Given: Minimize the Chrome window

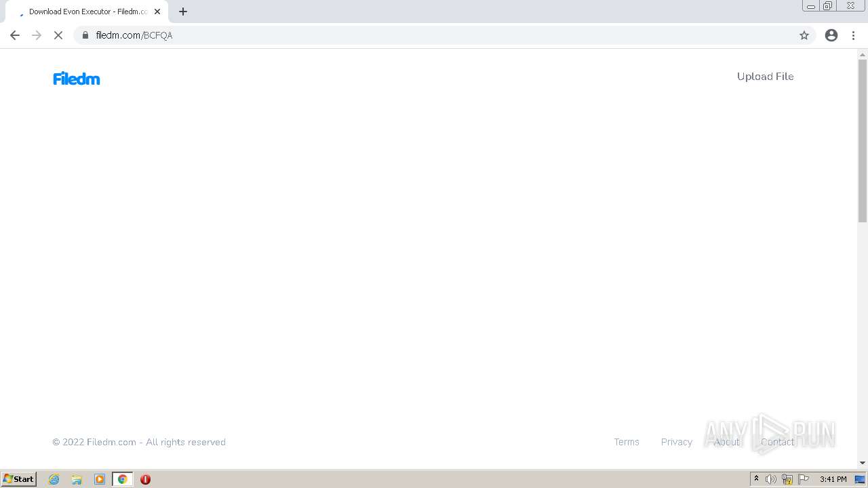Looking at the screenshot, I should tap(810, 6).
